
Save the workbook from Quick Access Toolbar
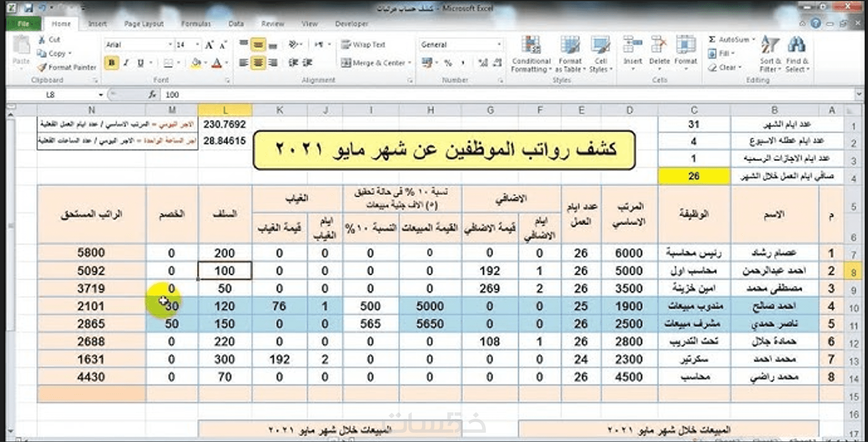(x=28, y=8)
